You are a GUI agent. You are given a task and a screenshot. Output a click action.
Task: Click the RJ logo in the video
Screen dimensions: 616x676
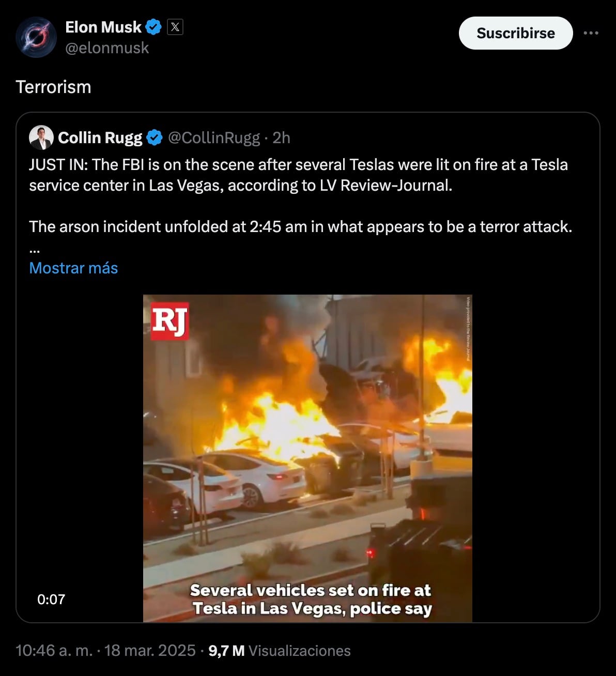[x=170, y=321]
